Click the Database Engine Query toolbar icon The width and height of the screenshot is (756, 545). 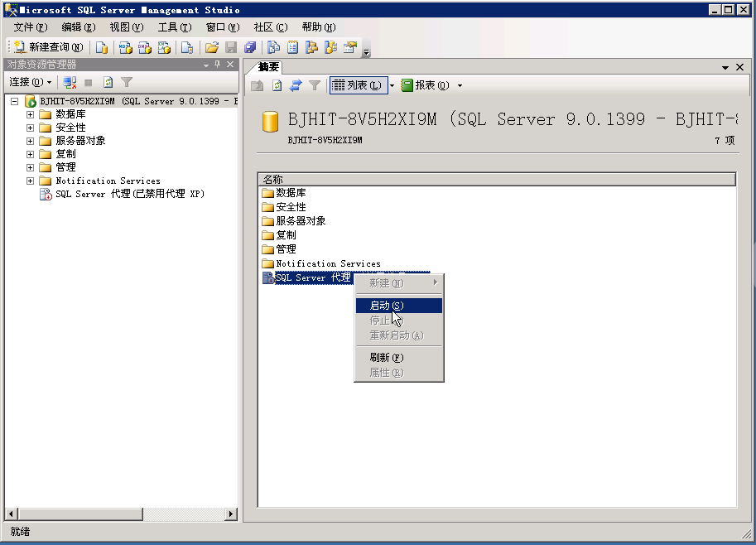[101, 46]
